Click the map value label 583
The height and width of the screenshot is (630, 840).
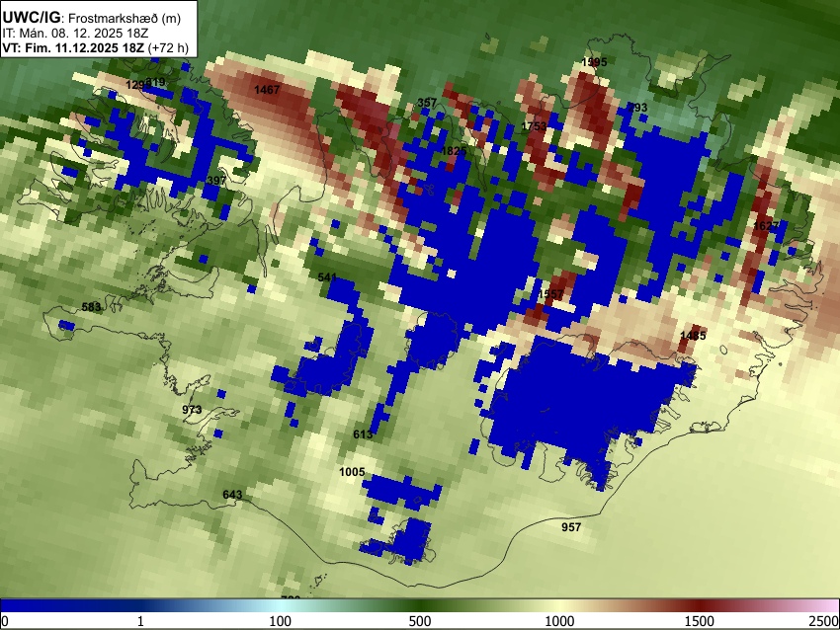tap(91, 307)
